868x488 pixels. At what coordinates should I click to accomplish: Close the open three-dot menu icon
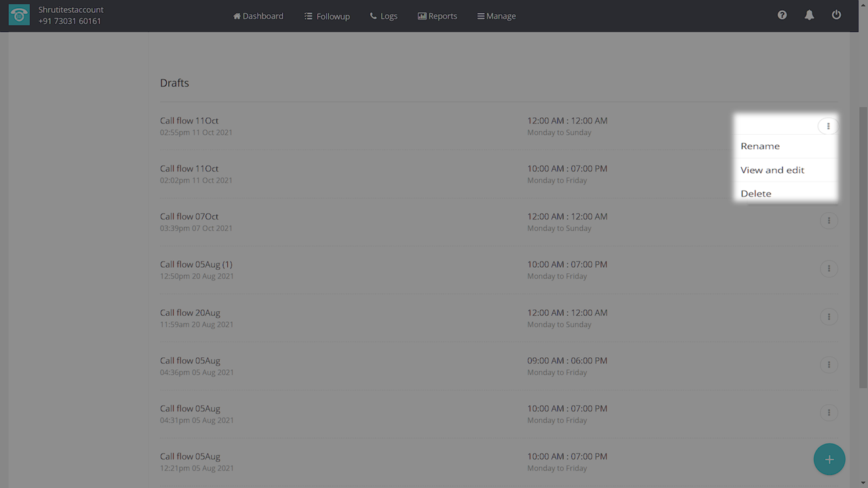tap(828, 126)
